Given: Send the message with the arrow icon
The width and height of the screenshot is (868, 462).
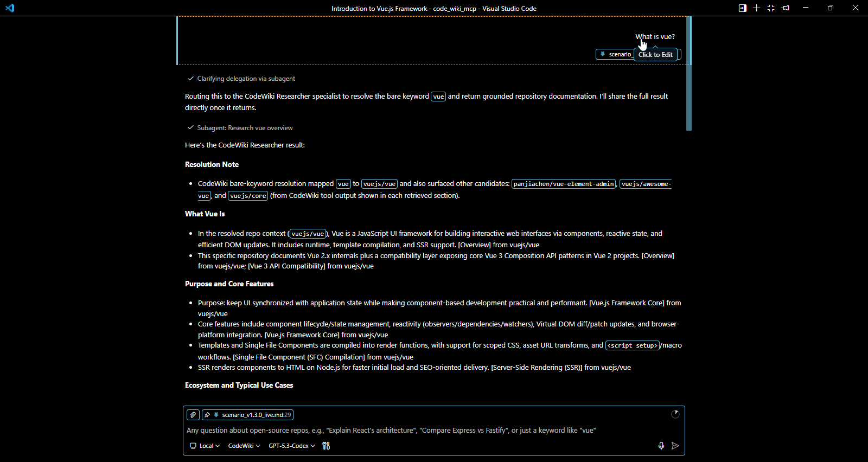Looking at the screenshot, I should 675,446.
